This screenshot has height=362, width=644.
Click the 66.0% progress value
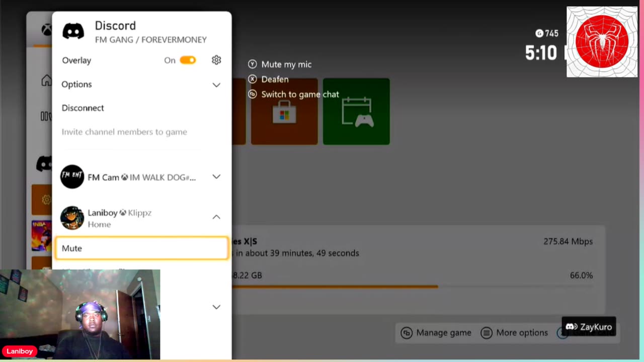[581, 276]
